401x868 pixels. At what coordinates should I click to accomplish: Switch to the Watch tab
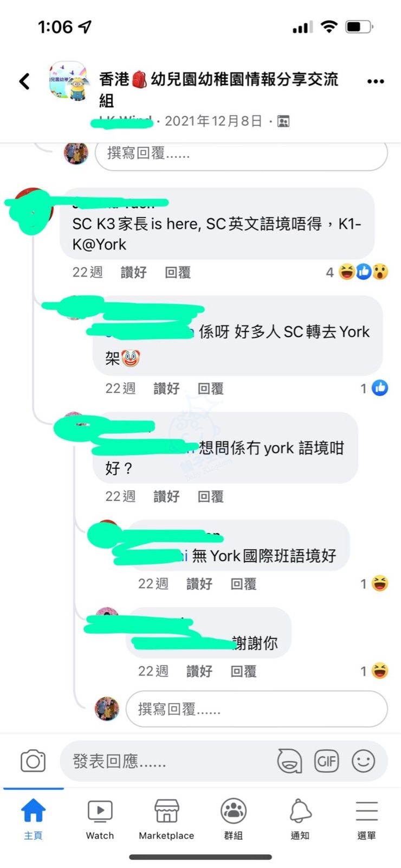click(100, 819)
